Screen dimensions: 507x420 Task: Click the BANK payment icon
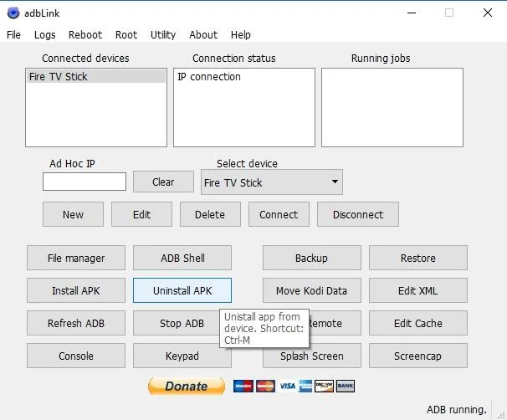(x=346, y=386)
